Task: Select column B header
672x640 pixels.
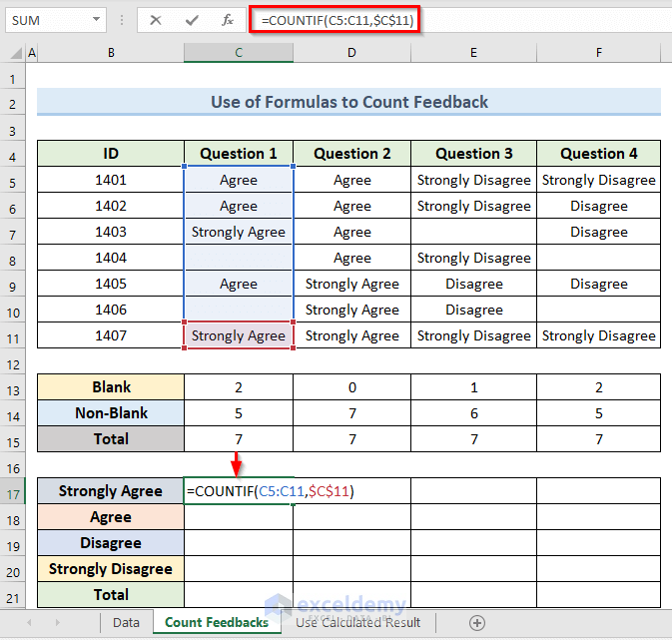Action: pyautogui.click(x=111, y=53)
